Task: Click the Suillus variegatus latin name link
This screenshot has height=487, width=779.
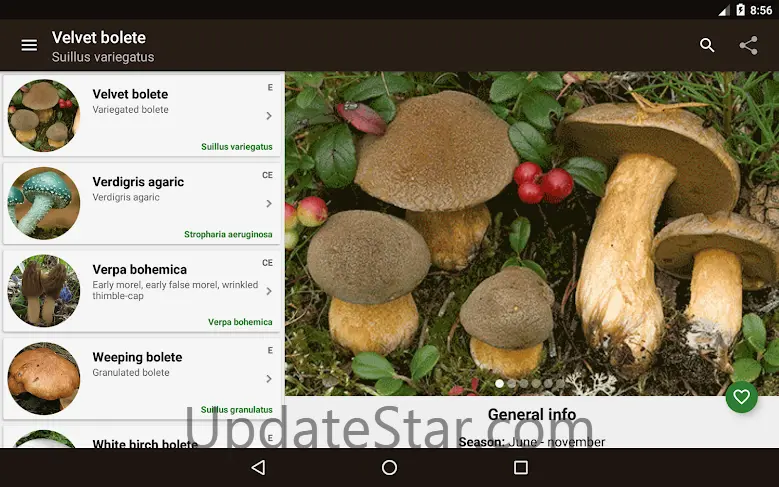Action: click(236, 147)
